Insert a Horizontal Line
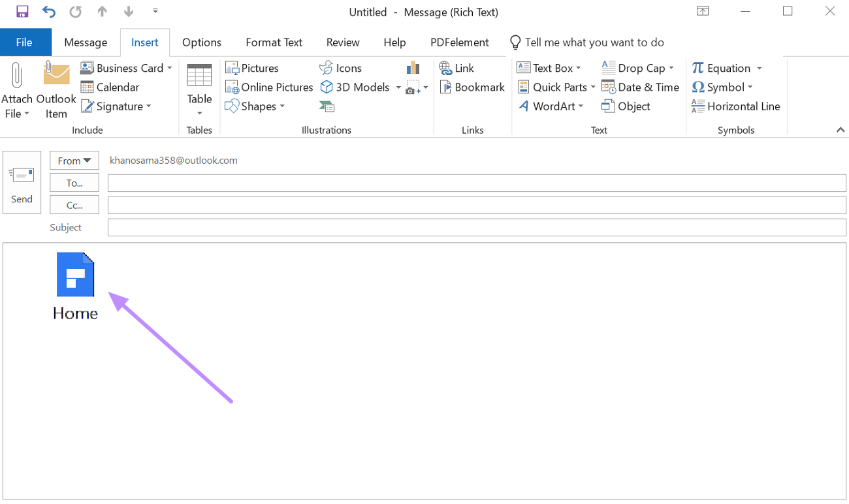 [736, 106]
